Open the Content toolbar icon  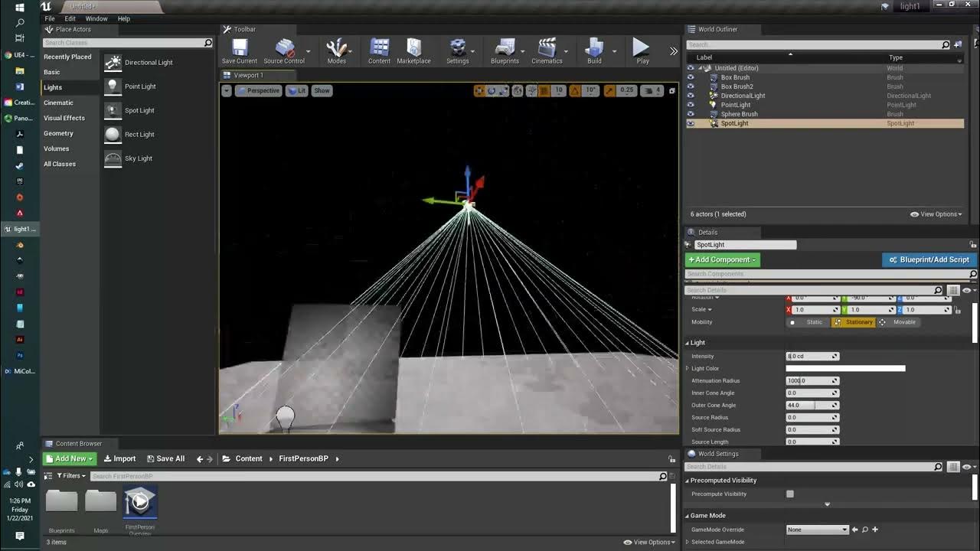[x=379, y=51]
